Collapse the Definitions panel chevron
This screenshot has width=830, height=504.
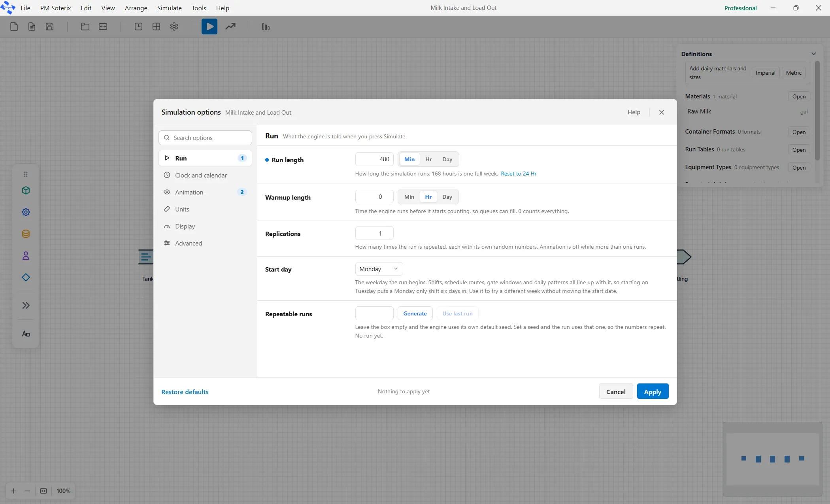813,54
